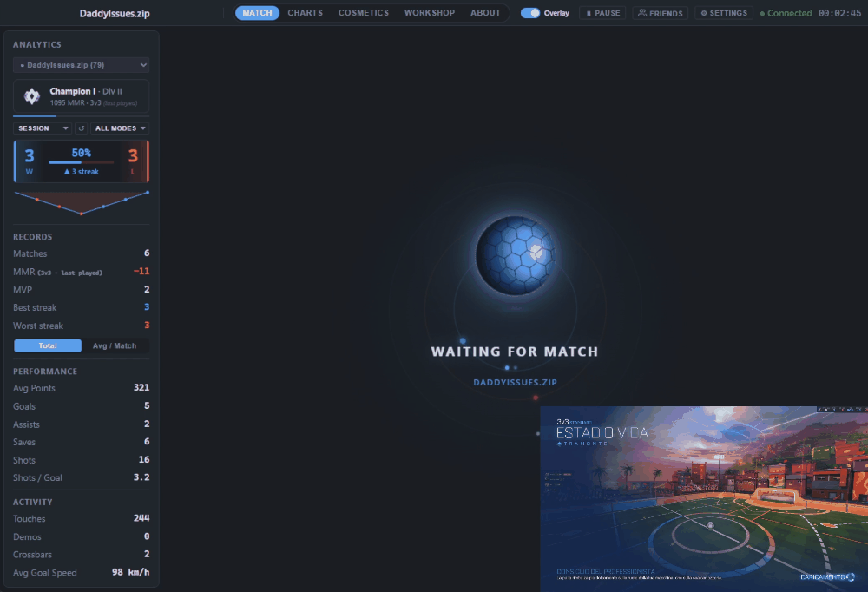Open the COSMETICS tab
Screen dimensions: 868x592
363,13
